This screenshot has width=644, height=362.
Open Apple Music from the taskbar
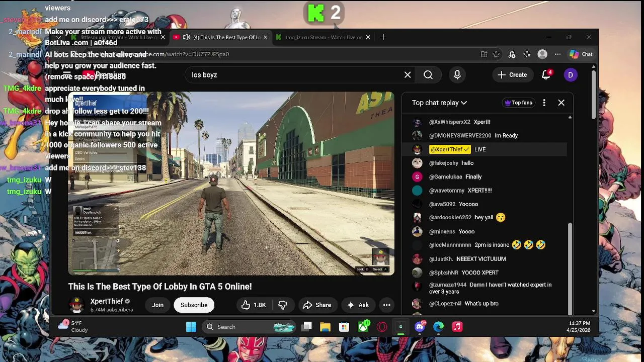pos(457,327)
